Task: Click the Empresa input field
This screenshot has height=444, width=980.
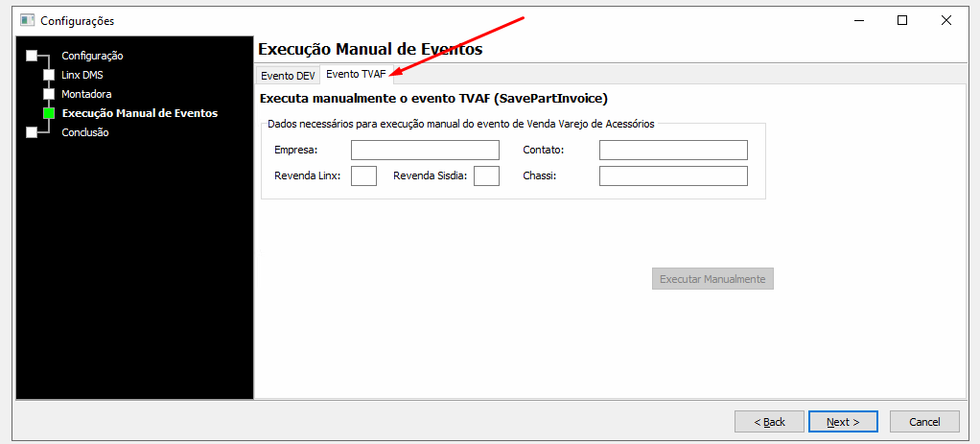Action: [425, 151]
